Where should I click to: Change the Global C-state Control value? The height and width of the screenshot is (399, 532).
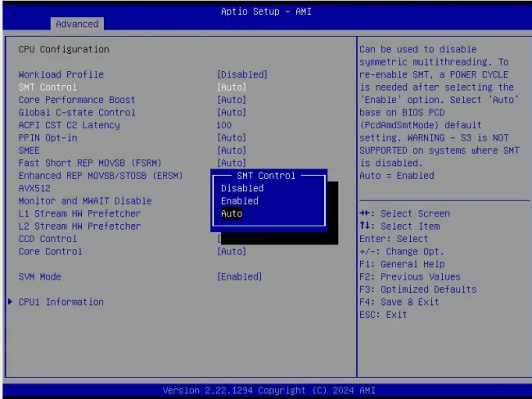coord(231,112)
